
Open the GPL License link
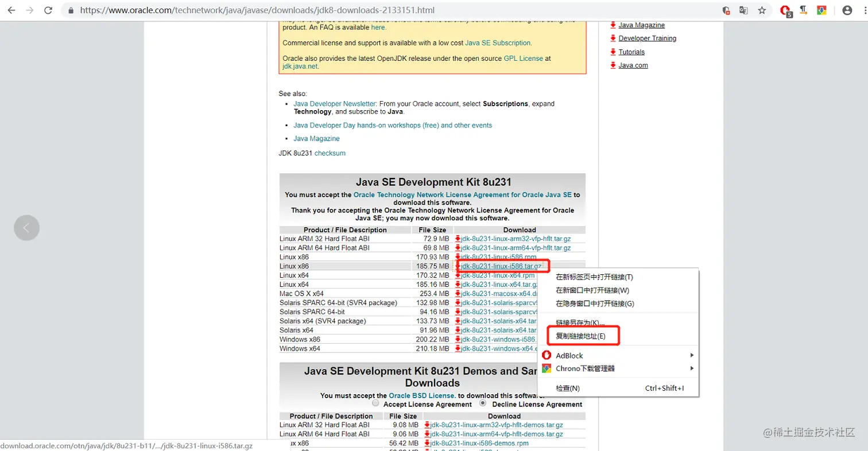(523, 58)
